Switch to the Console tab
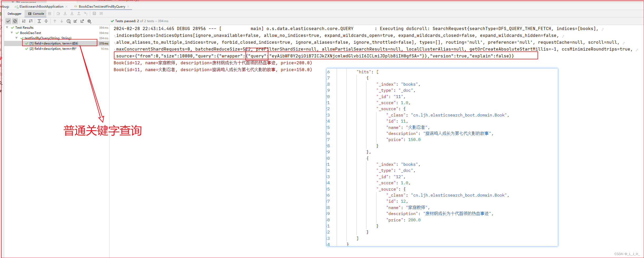Viewport: 644px width, 258px height. (x=36, y=14)
